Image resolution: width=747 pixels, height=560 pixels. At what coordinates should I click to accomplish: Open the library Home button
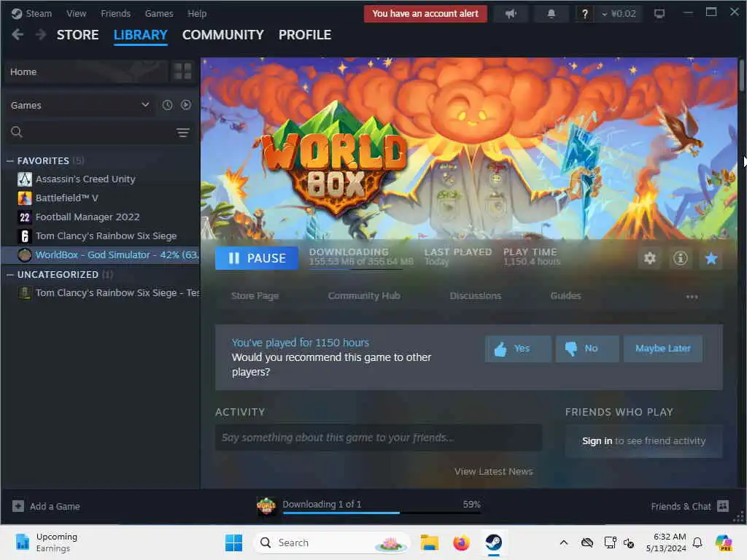click(87, 72)
